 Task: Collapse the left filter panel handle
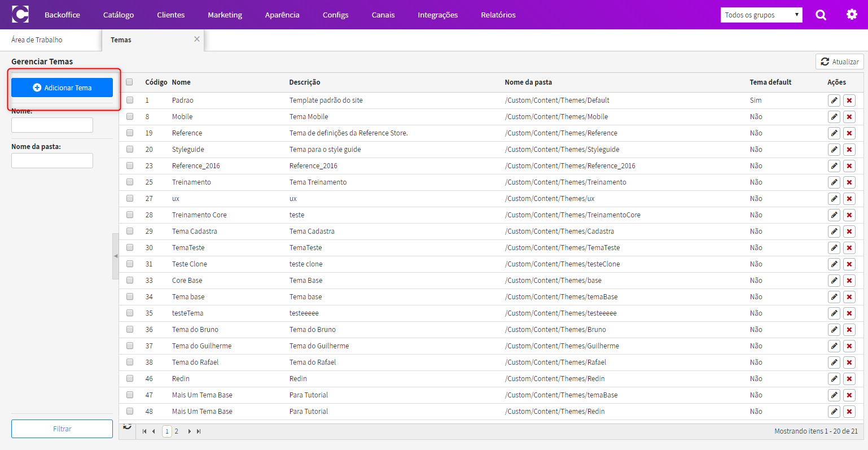click(x=116, y=256)
